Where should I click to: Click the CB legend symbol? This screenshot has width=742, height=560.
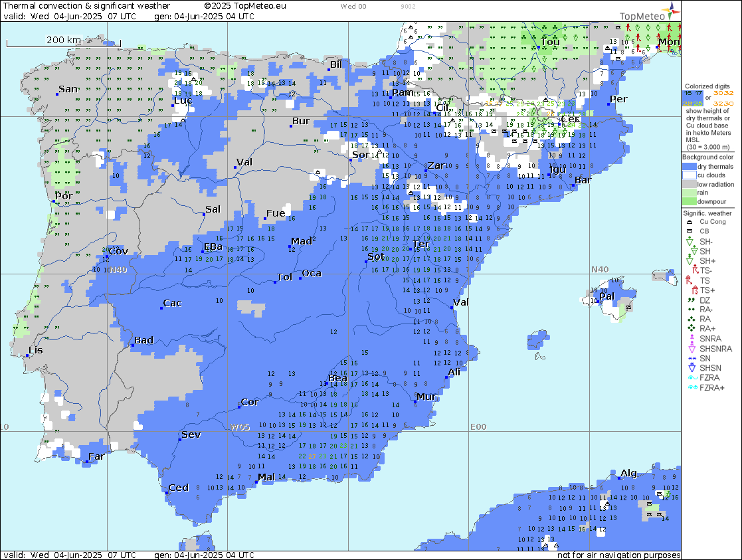pyautogui.click(x=690, y=231)
